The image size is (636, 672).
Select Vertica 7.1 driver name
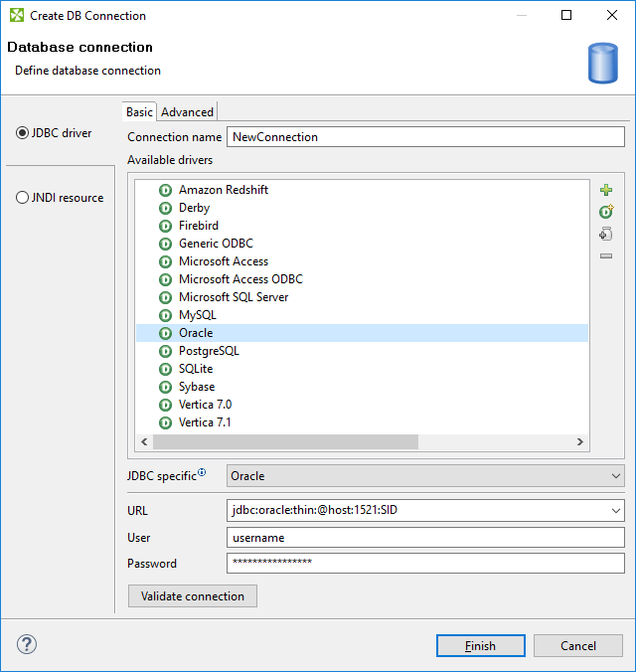[x=205, y=422]
